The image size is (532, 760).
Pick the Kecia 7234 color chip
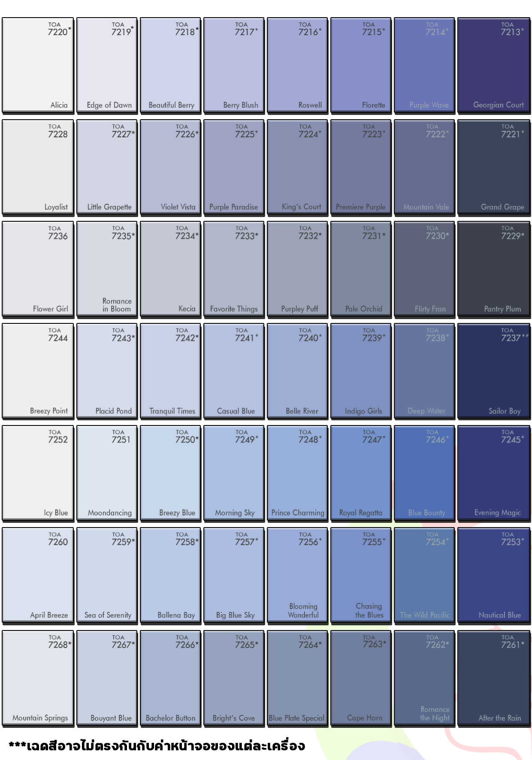point(170,269)
